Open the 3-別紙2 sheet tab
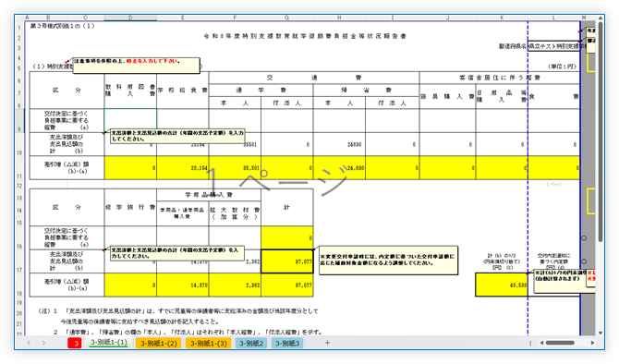This screenshot has height=364, width=619. (x=251, y=343)
